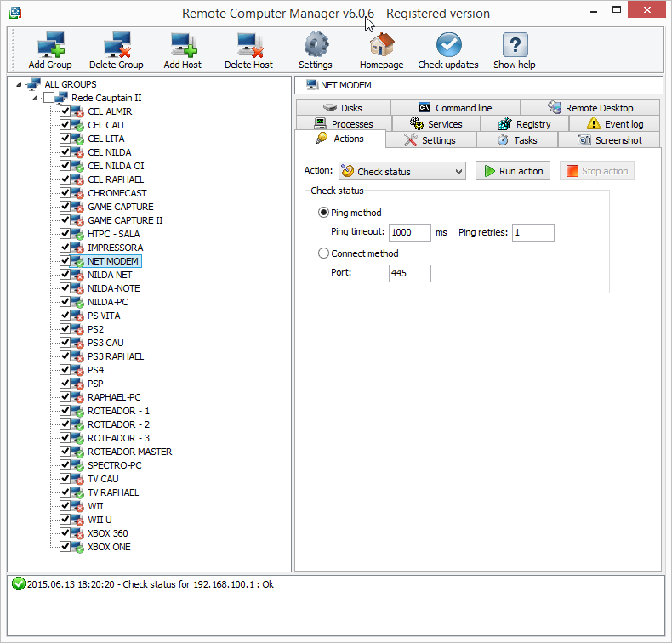Viewport: 672px width, 643px height.
Task: Select the WII host
Action: click(95, 506)
